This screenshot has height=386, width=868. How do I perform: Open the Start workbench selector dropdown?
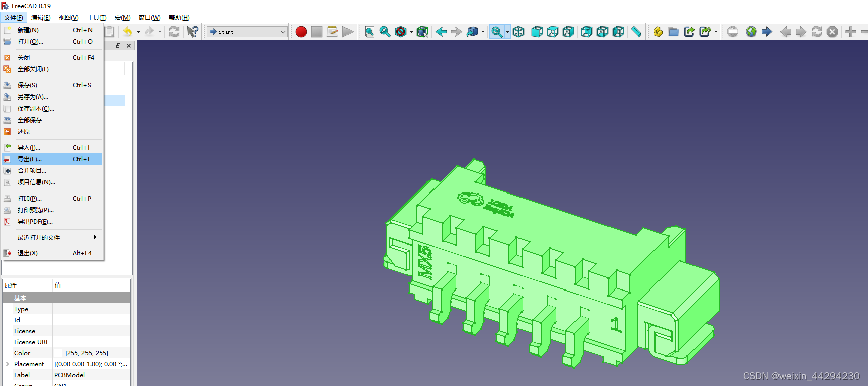(x=247, y=32)
